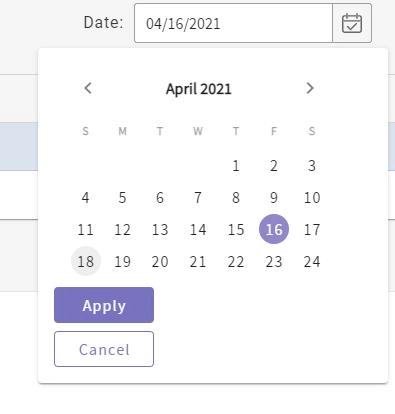Image resolution: width=395 pixels, height=414 pixels.
Task: Go to previous month arrow
Action: (x=88, y=88)
